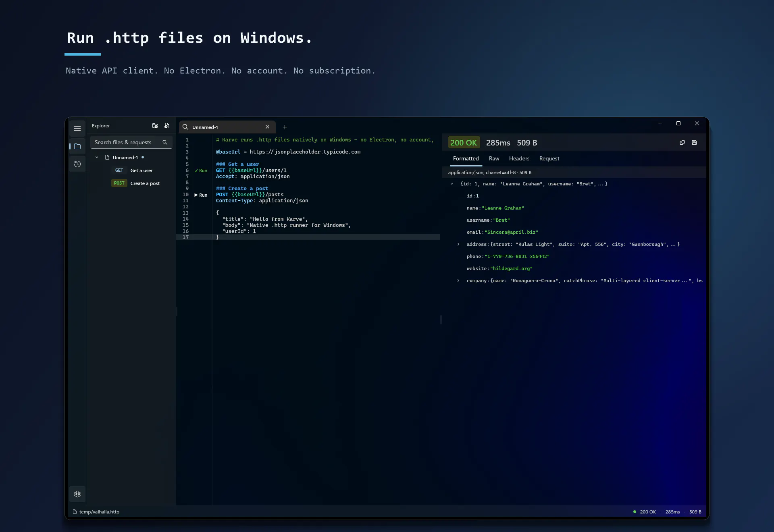Close the Unnamed-1 editor tab

click(x=267, y=127)
